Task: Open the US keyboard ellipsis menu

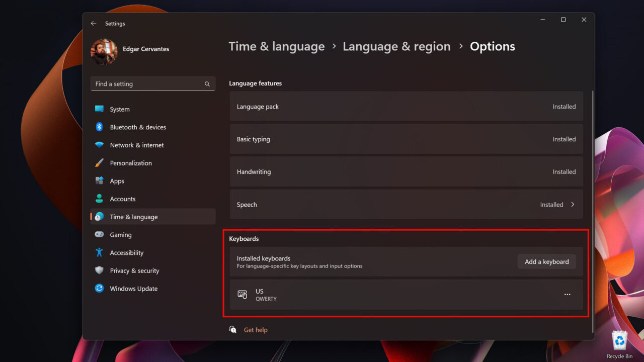Action: pyautogui.click(x=567, y=295)
